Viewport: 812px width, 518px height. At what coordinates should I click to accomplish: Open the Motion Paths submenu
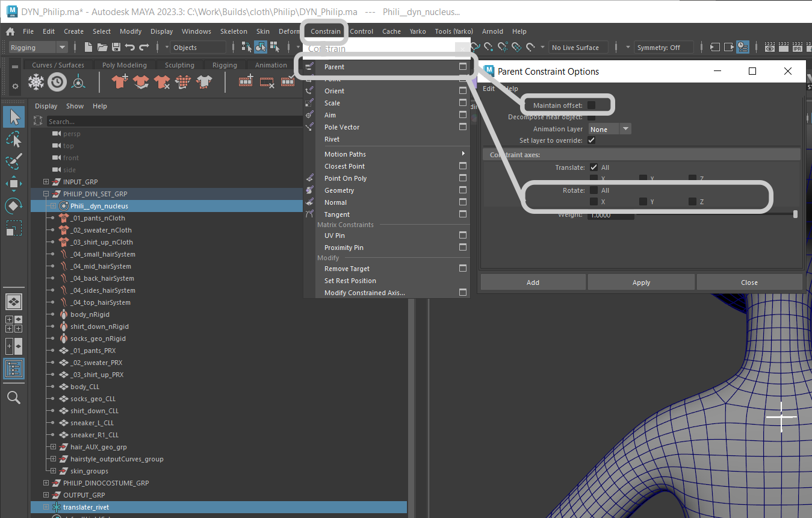click(386, 154)
